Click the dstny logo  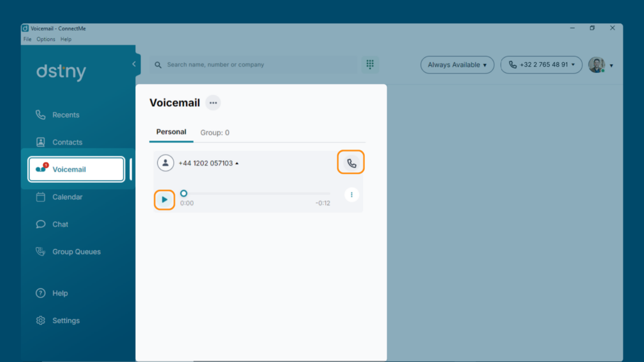[61, 72]
